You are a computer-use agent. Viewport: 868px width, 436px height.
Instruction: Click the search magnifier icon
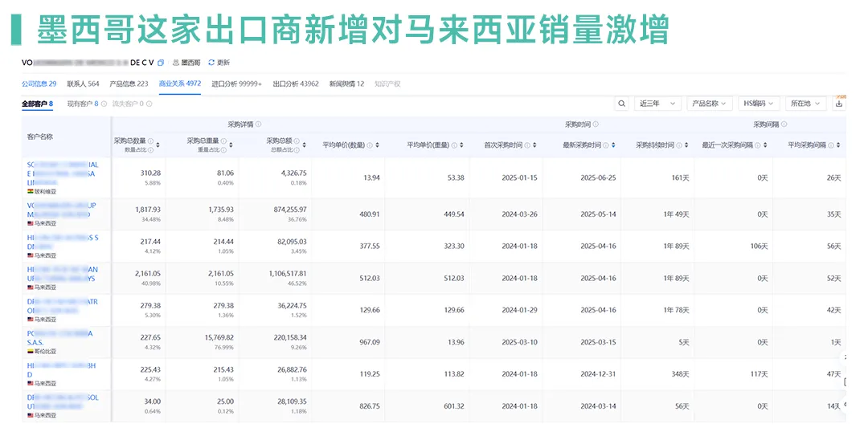click(x=622, y=104)
